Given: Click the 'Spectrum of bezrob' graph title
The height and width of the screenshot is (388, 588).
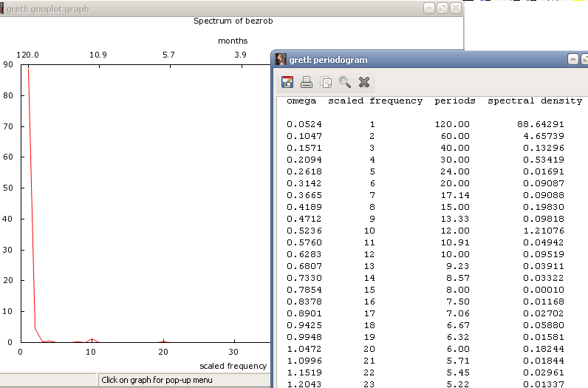Looking at the screenshot, I should point(233,21).
